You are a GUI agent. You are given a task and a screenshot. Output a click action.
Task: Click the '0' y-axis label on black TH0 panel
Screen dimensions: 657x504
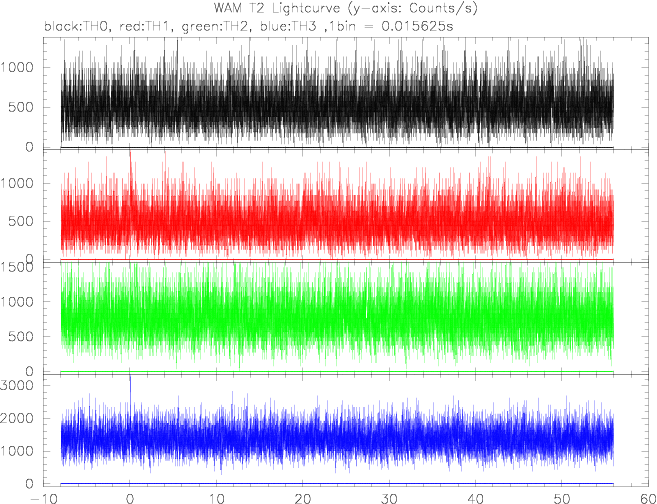pyautogui.click(x=29, y=147)
